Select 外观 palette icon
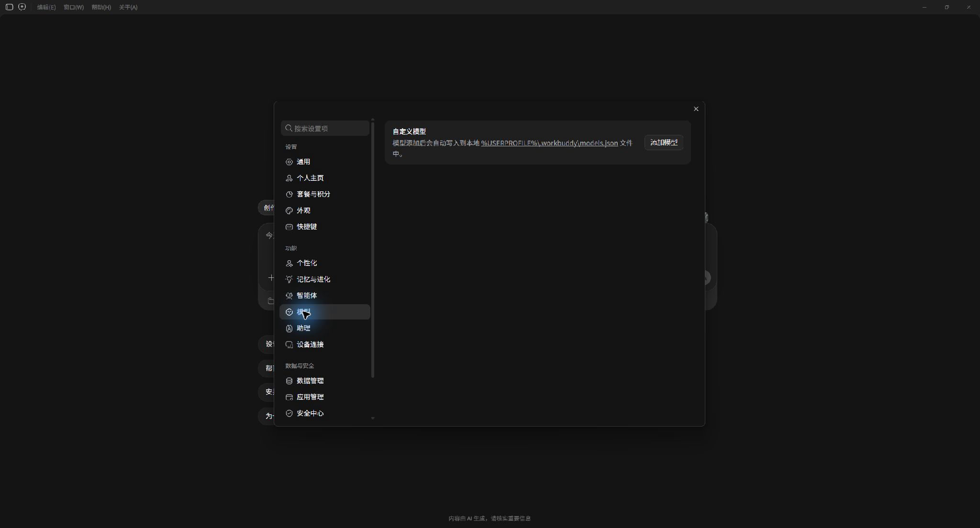Screen dimensions: 980x528 (289, 211)
